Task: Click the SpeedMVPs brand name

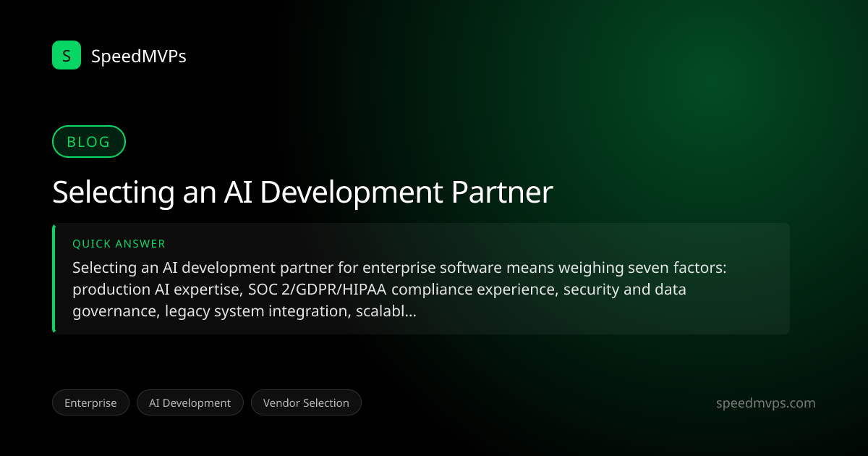Action: point(139,56)
